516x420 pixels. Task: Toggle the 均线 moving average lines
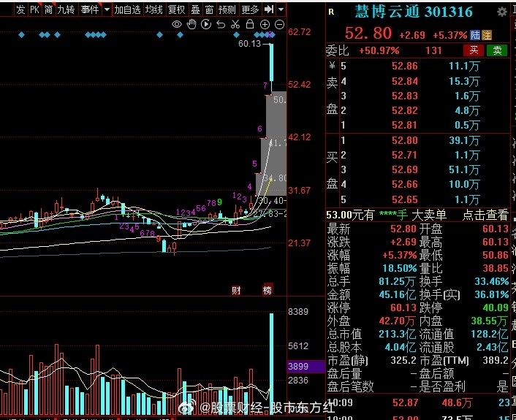coord(153,9)
